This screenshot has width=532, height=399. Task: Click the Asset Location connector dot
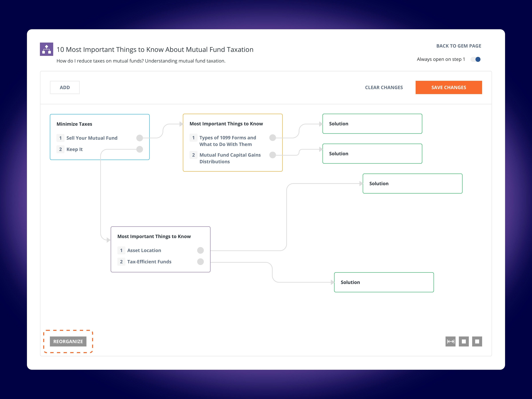coord(200,250)
